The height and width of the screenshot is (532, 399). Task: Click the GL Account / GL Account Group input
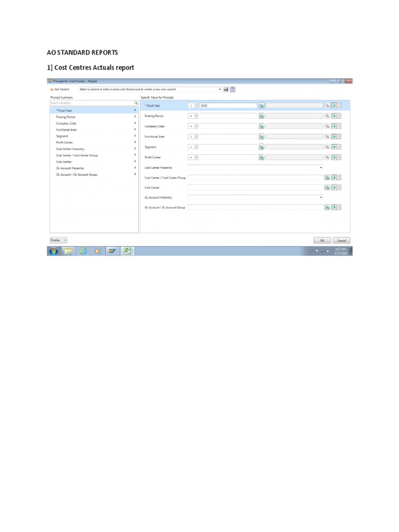coord(256,207)
